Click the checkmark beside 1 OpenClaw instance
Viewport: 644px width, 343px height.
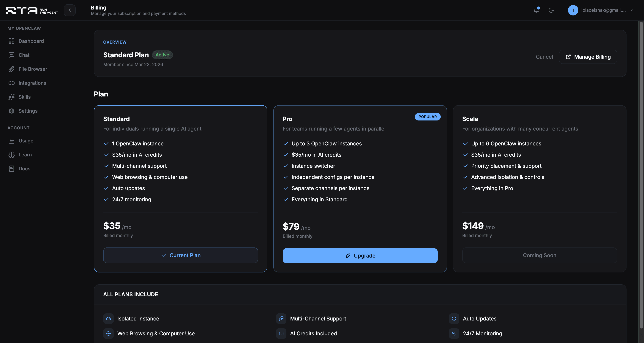click(106, 144)
